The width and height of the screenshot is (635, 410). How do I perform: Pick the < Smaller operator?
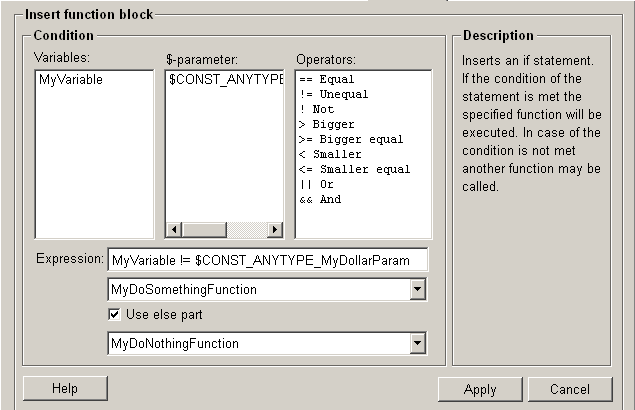(330, 154)
